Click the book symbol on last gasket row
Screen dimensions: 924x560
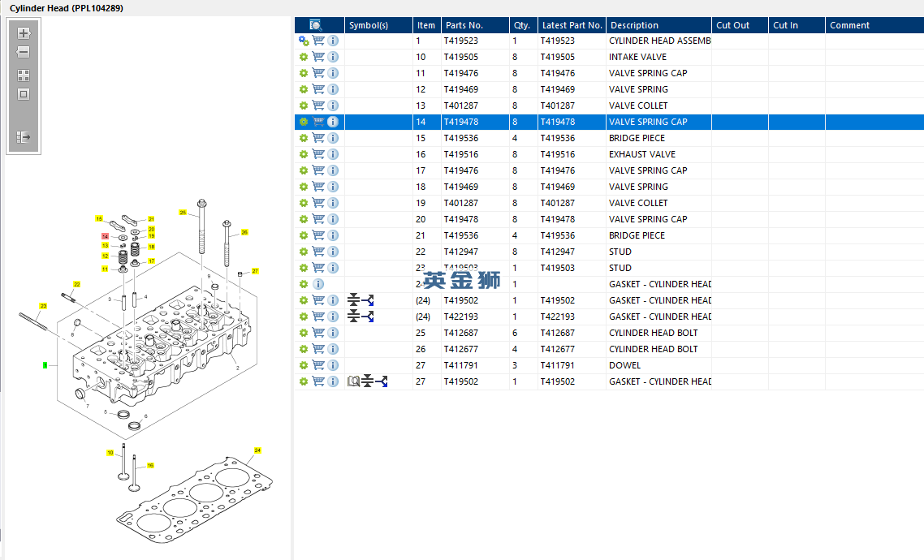353,381
